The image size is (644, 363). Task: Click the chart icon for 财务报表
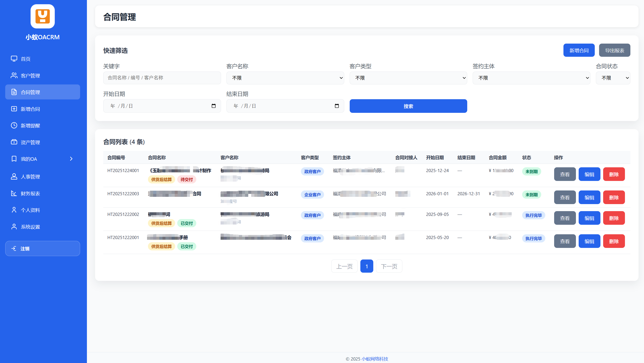14,193
